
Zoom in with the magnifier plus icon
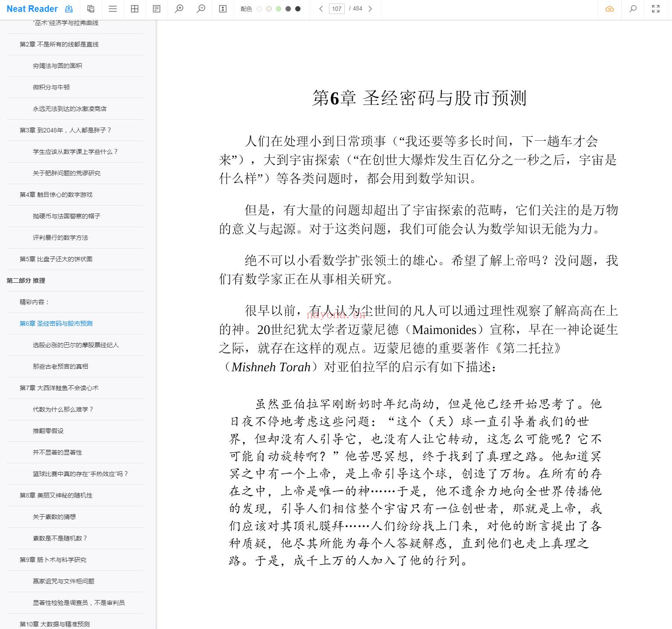(179, 9)
